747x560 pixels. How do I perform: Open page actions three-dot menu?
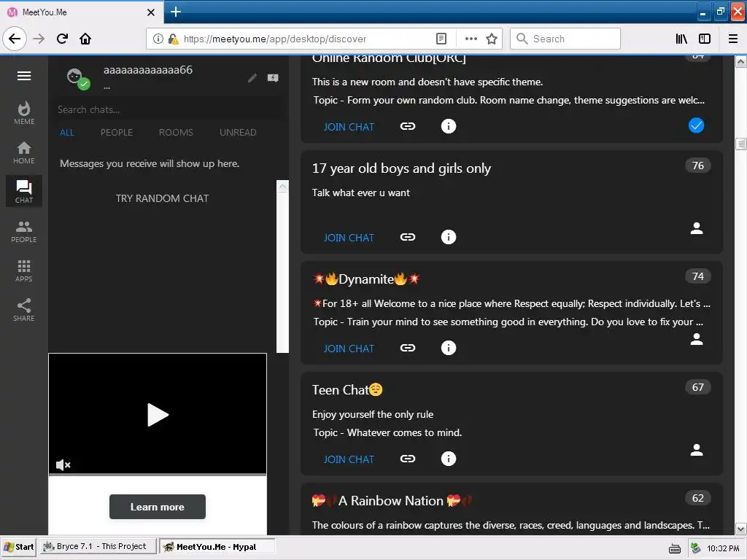pyautogui.click(x=471, y=39)
